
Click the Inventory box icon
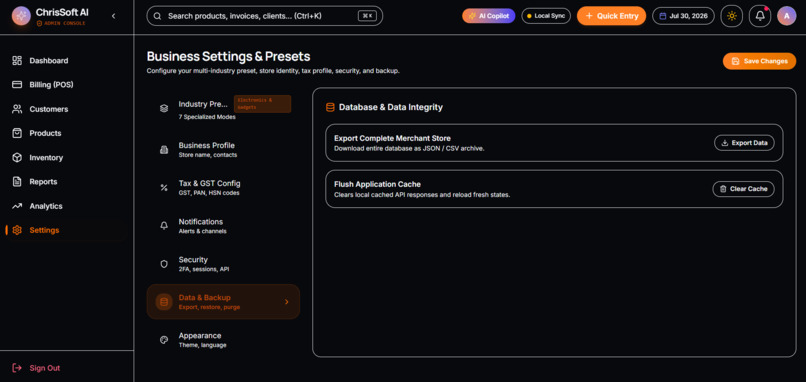coord(17,157)
